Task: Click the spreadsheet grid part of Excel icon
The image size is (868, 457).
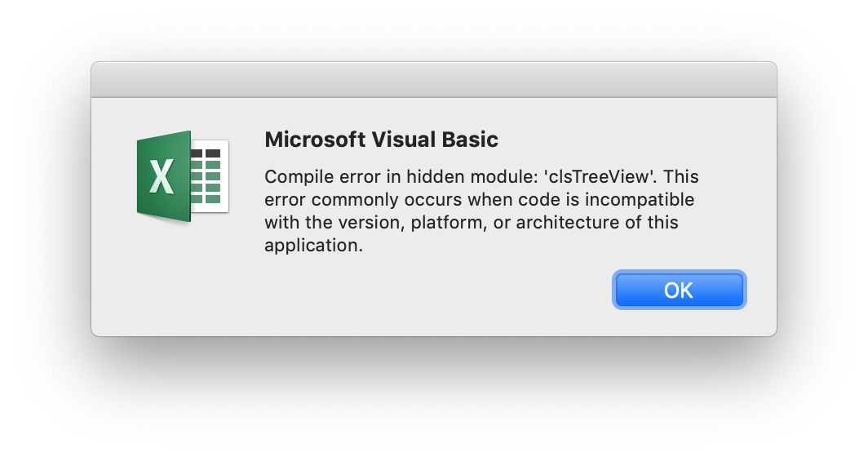Action: [210, 176]
